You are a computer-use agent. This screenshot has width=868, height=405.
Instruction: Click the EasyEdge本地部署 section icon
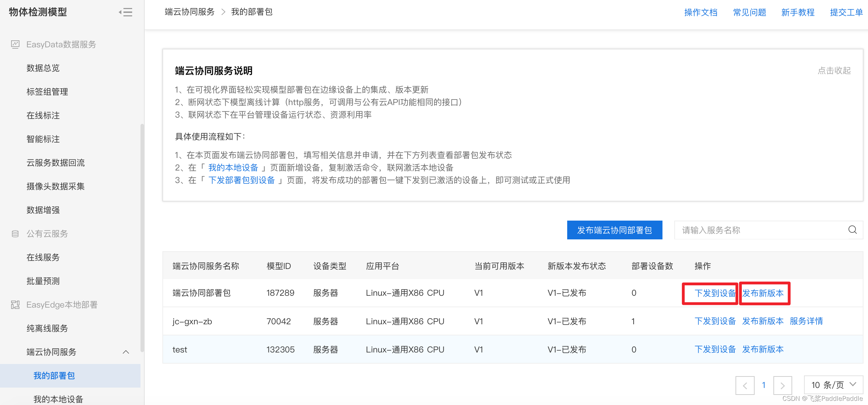tap(15, 304)
